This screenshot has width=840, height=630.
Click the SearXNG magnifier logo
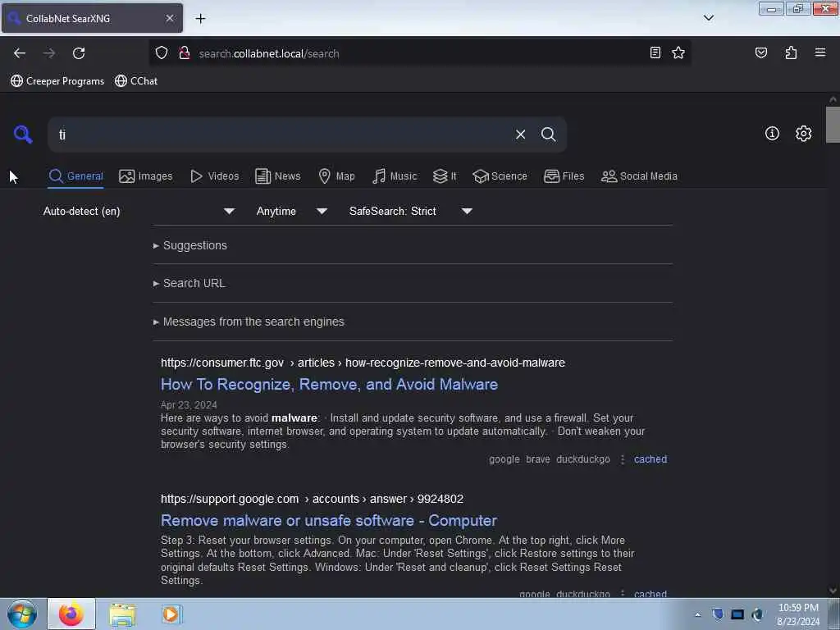pyautogui.click(x=23, y=134)
